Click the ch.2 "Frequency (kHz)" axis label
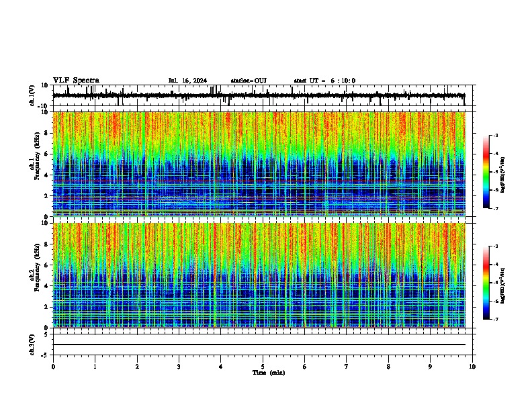The width and height of the screenshot is (532, 411). click(37, 267)
